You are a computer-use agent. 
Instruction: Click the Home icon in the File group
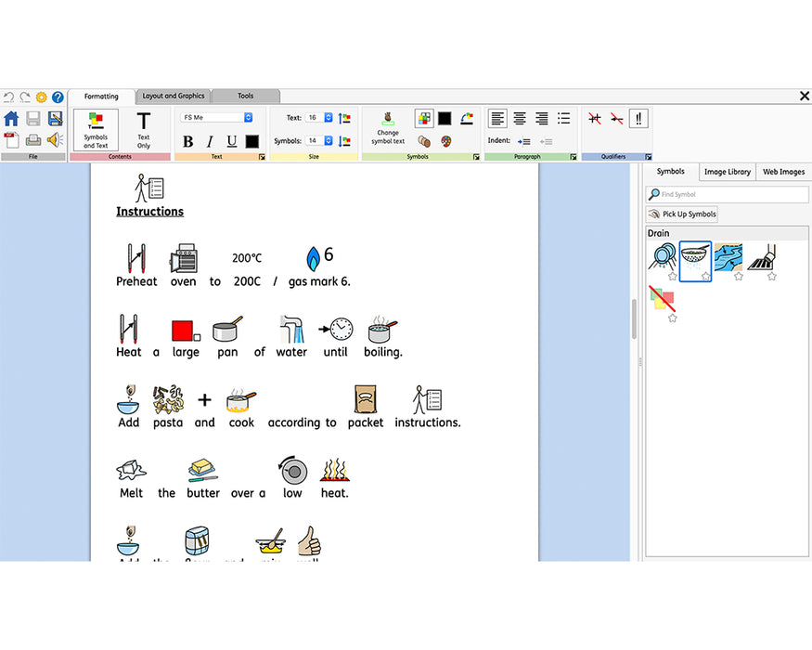click(11, 118)
